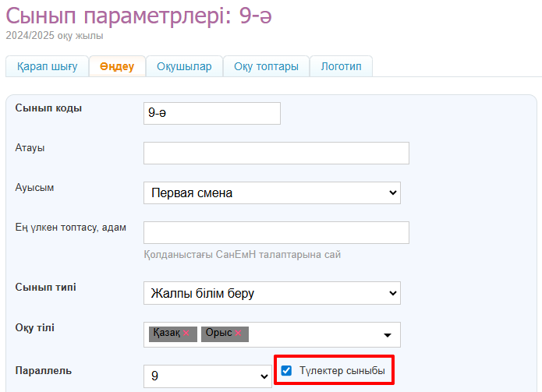Viewport: 542px width, 392px height.
Task: Click the Сынып коды field label
Action: (48, 108)
